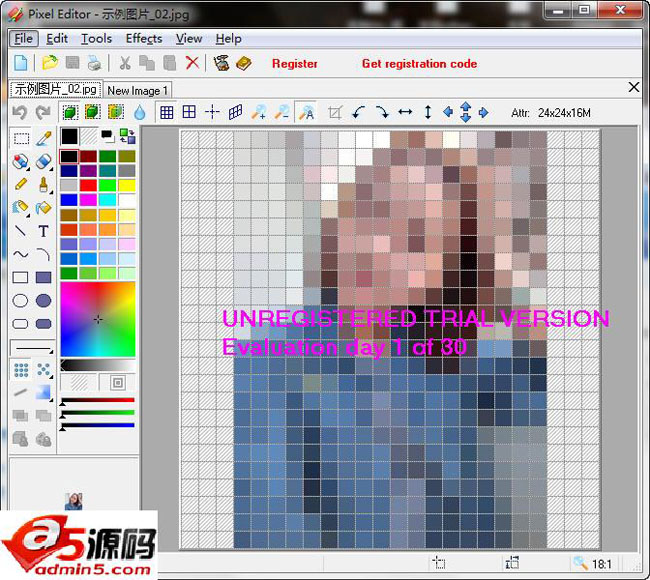Select the filled rectangle tool

[44, 277]
